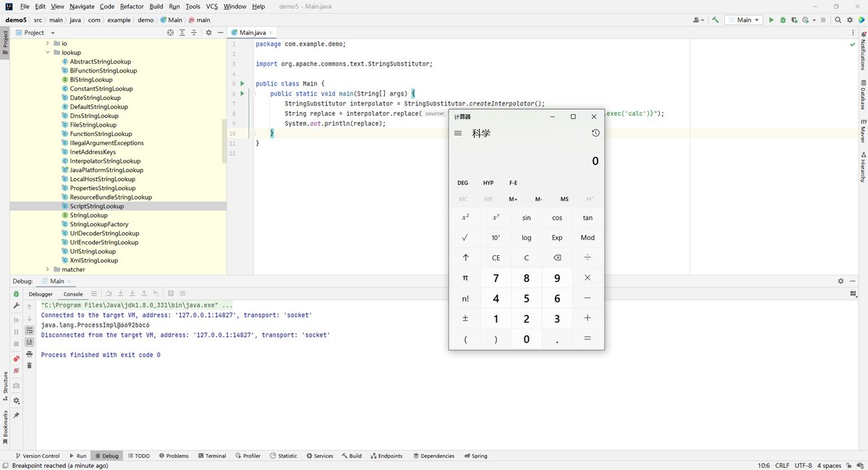The width and height of the screenshot is (868, 470).
Task: Build project with the hammer icon
Action: click(715, 20)
